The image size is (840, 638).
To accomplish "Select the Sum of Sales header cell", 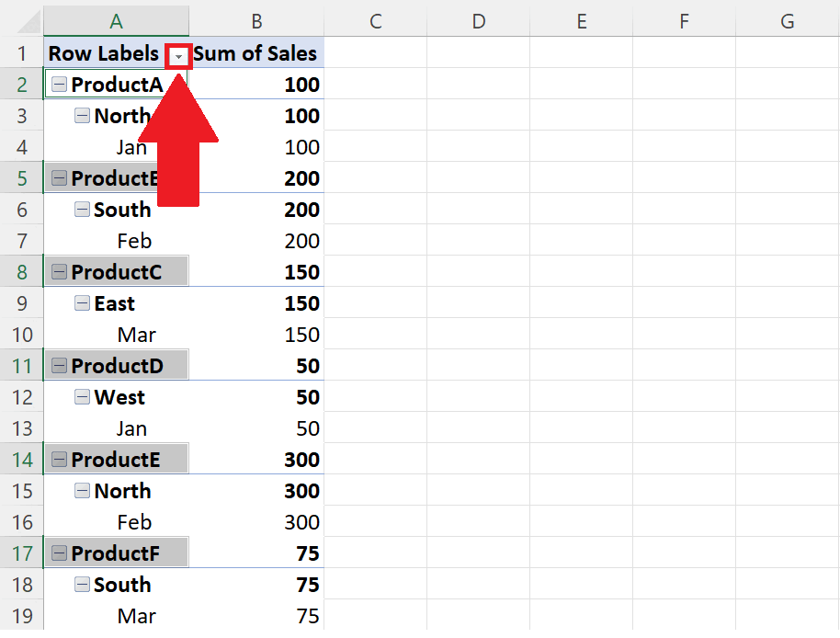I will [256, 53].
